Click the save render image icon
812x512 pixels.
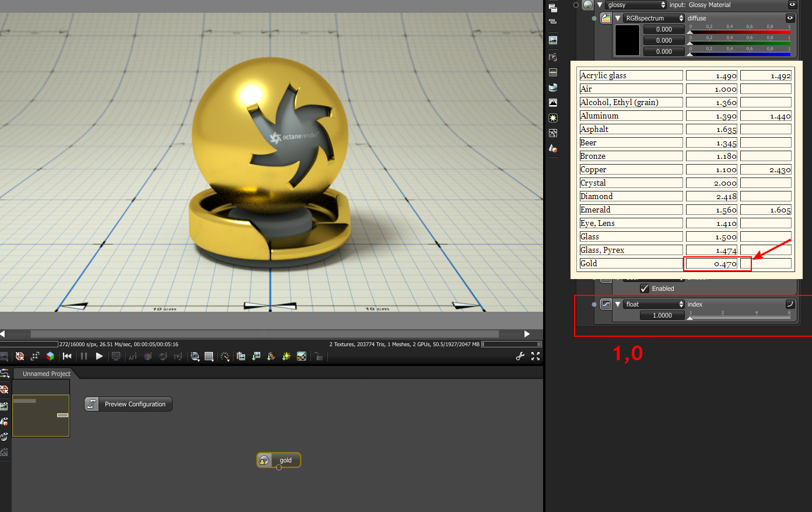[x=256, y=356]
